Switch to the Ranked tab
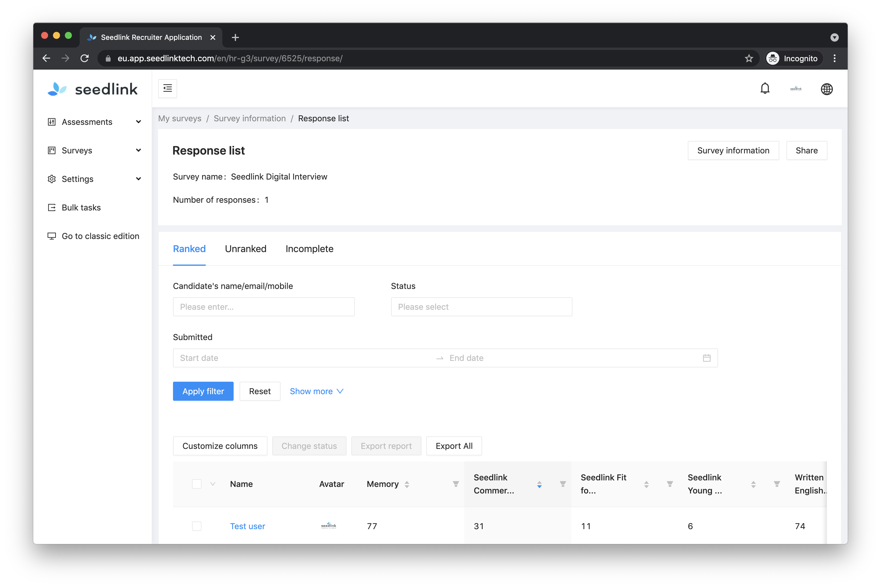The image size is (881, 588). point(189,249)
